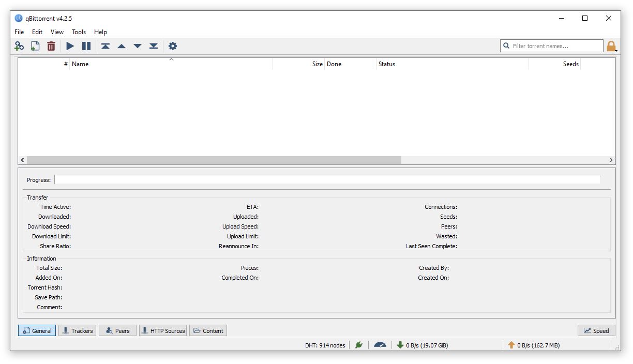This screenshot has width=633, height=364.
Task: Sort torrents by Done column
Action: click(351, 64)
